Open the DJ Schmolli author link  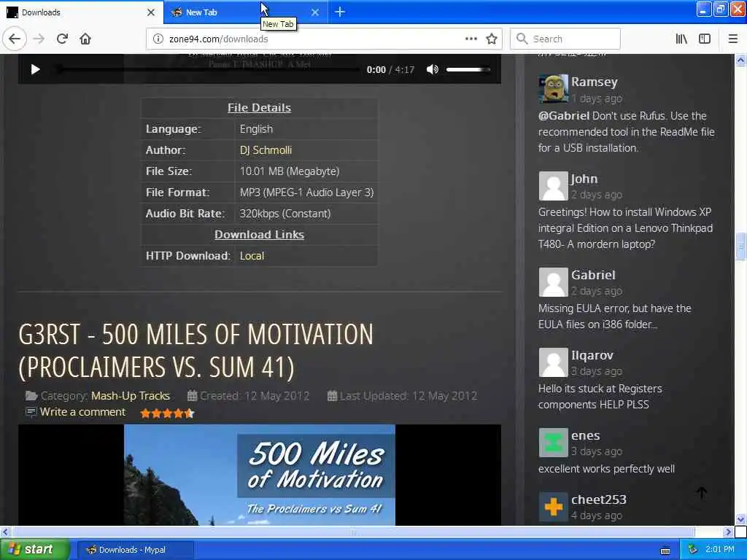266,150
